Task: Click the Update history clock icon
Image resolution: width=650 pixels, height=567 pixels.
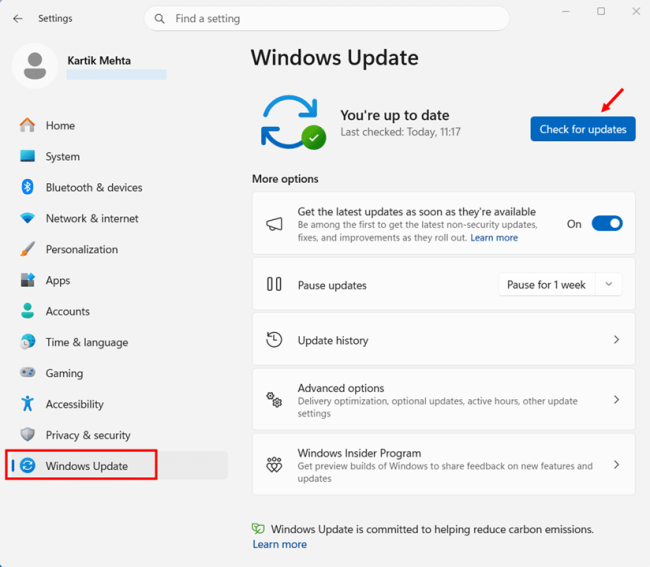Action: 274,340
